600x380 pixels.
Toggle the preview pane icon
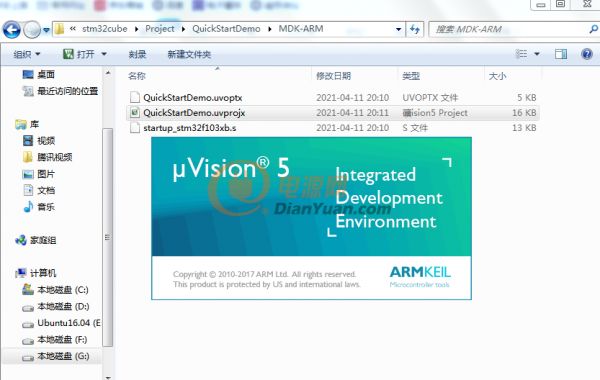pos(561,54)
